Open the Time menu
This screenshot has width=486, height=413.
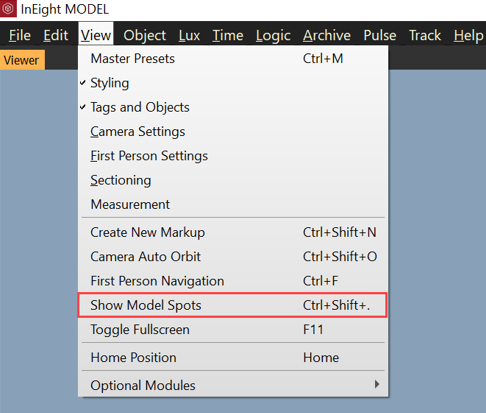228,35
